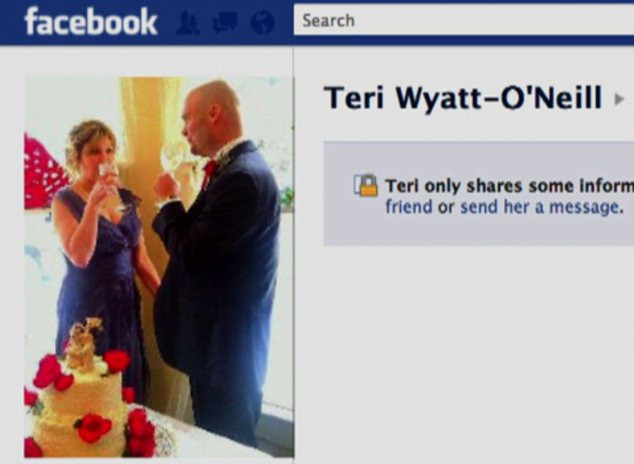Focus the Search field
This screenshot has width=634, height=464.
click(464, 20)
